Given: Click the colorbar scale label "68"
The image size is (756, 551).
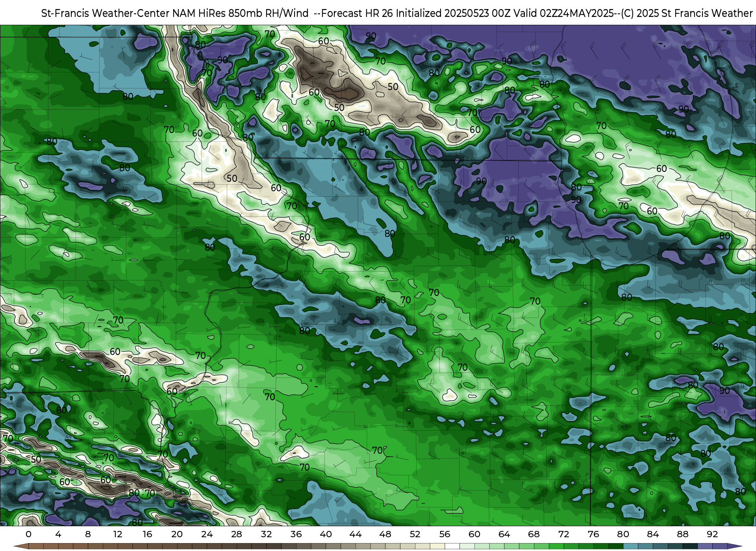Looking at the screenshot, I should pos(534,534).
